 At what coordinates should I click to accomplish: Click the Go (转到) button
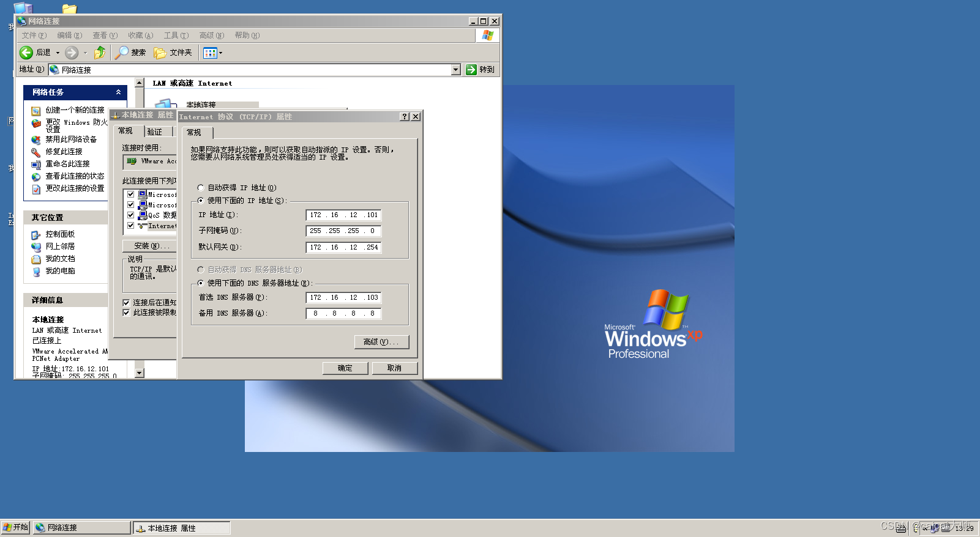pyautogui.click(x=481, y=70)
